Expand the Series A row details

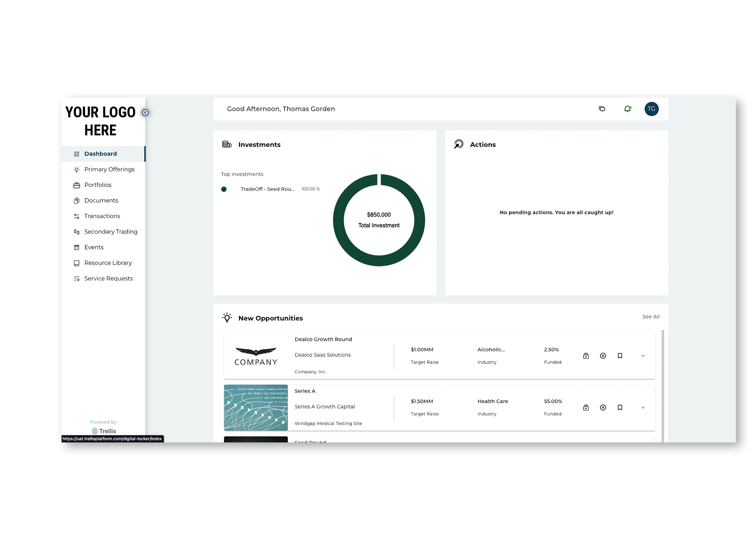click(643, 408)
